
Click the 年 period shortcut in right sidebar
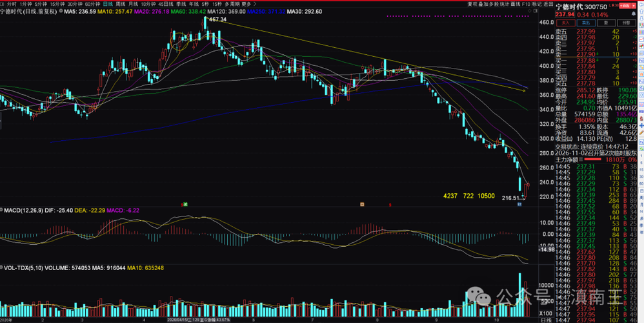pyautogui.click(x=641, y=232)
